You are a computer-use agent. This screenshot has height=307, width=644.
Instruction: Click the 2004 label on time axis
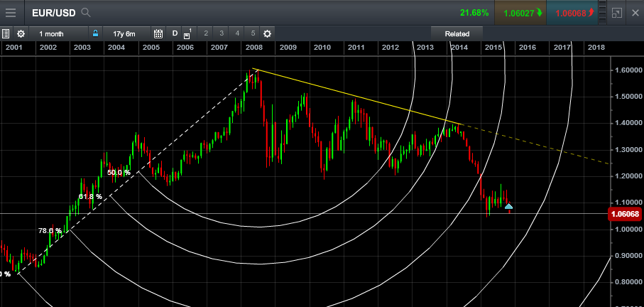pyautogui.click(x=116, y=48)
